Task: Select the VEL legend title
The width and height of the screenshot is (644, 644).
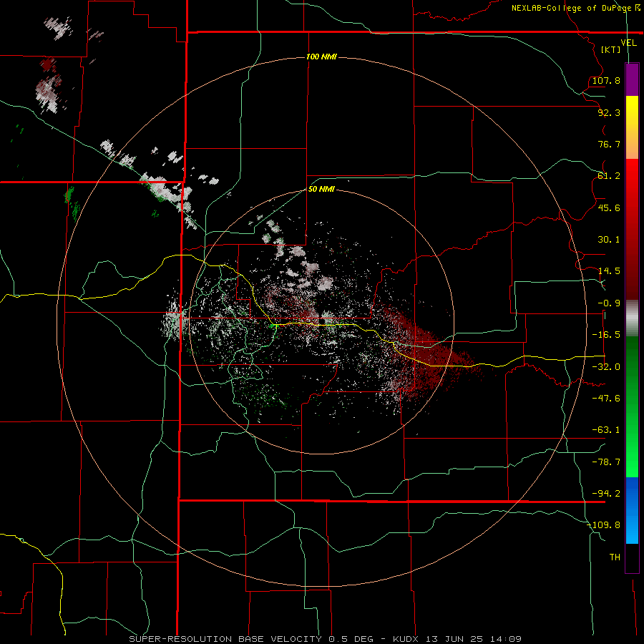Action: [628, 43]
